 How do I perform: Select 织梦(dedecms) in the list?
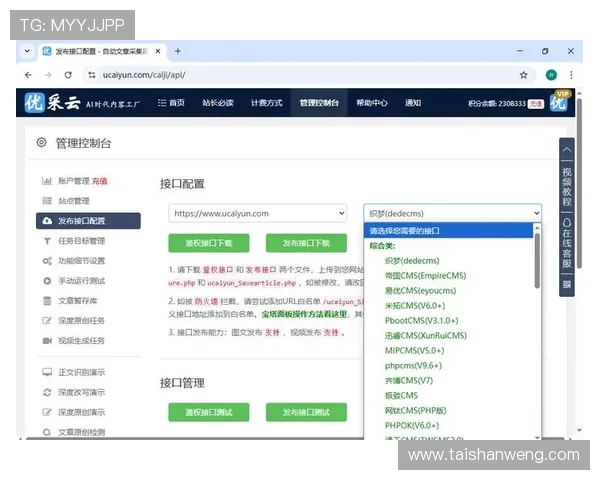tap(412, 261)
